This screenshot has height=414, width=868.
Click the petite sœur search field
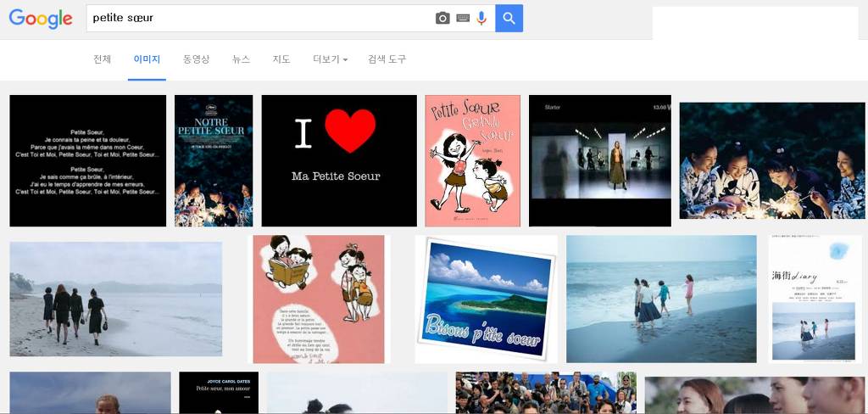pyautogui.click(x=254, y=18)
